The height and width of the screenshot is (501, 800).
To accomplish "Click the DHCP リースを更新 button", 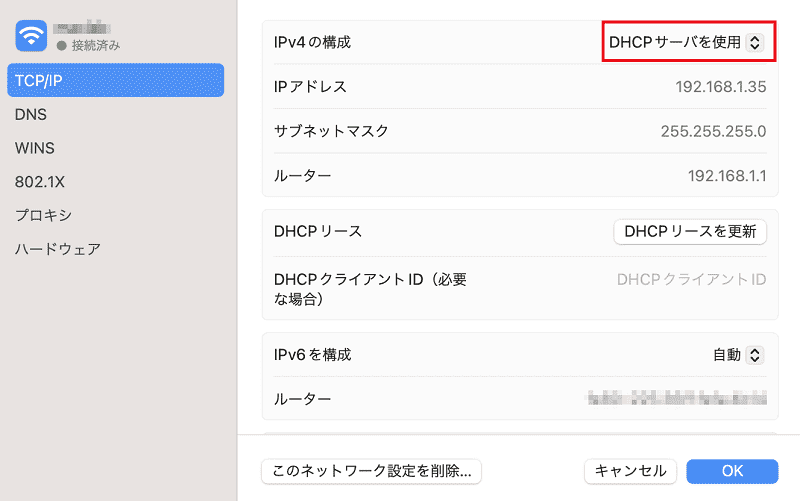I will (x=690, y=232).
